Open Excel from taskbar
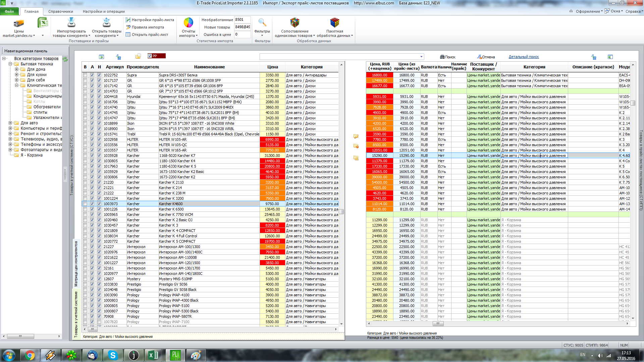 154,355
